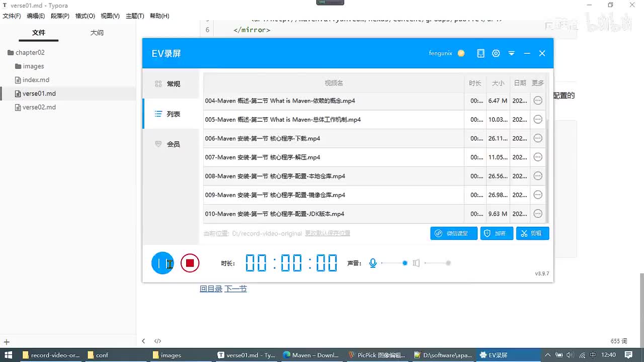The width and height of the screenshot is (644, 362).
Task: Open Typora 文件(F) menu
Action: 12,16
